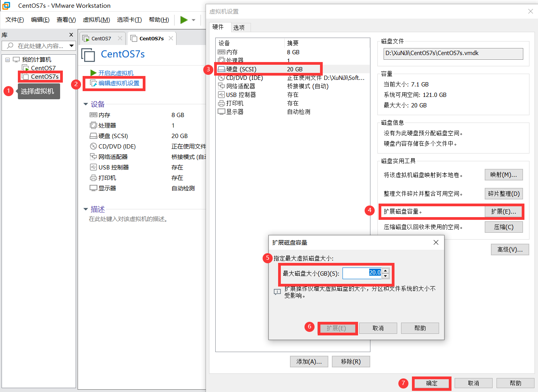Click the 扩展(E)... disk utility button
The image size is (538, 392).
[x=503, y=211]
